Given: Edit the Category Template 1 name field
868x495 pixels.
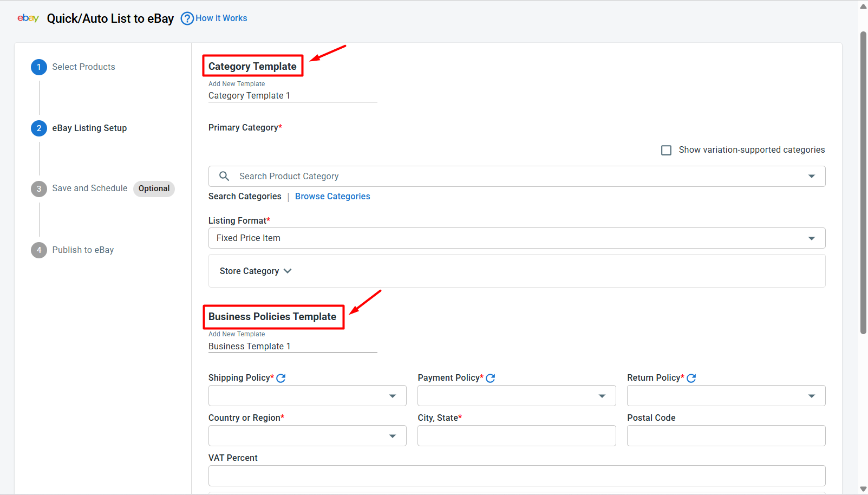Looking at the screenshot, I should pos(293,96).
